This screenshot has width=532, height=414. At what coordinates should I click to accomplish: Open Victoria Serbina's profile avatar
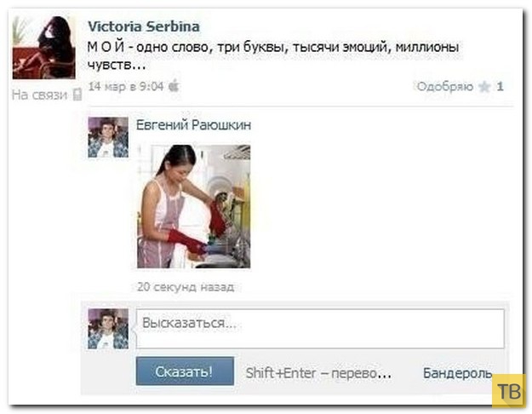44,48
